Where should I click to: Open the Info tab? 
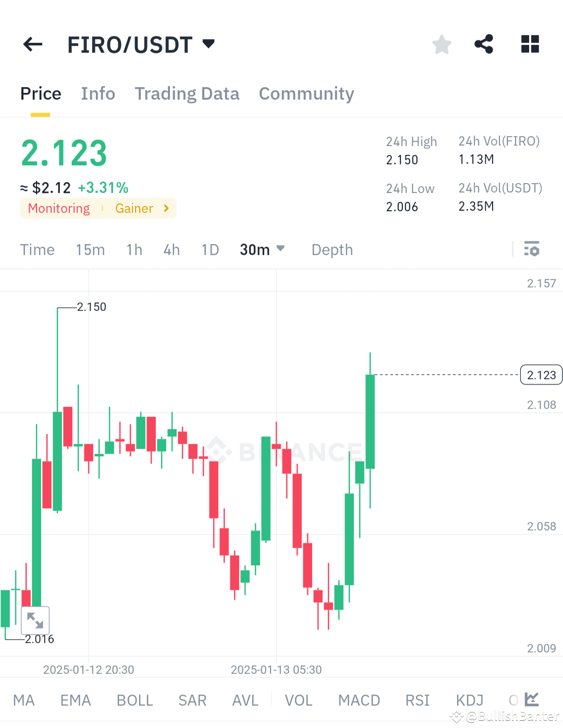[x=98, y=94]
